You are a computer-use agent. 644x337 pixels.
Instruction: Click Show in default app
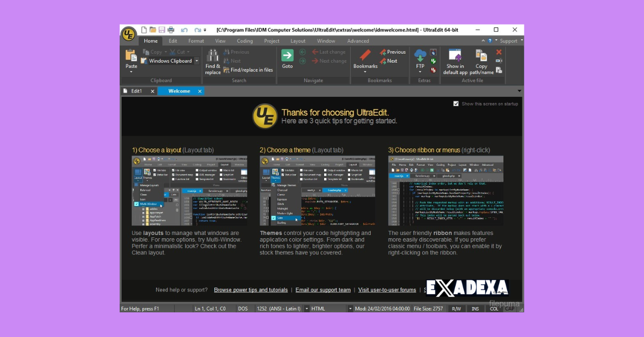coord(455,59)
